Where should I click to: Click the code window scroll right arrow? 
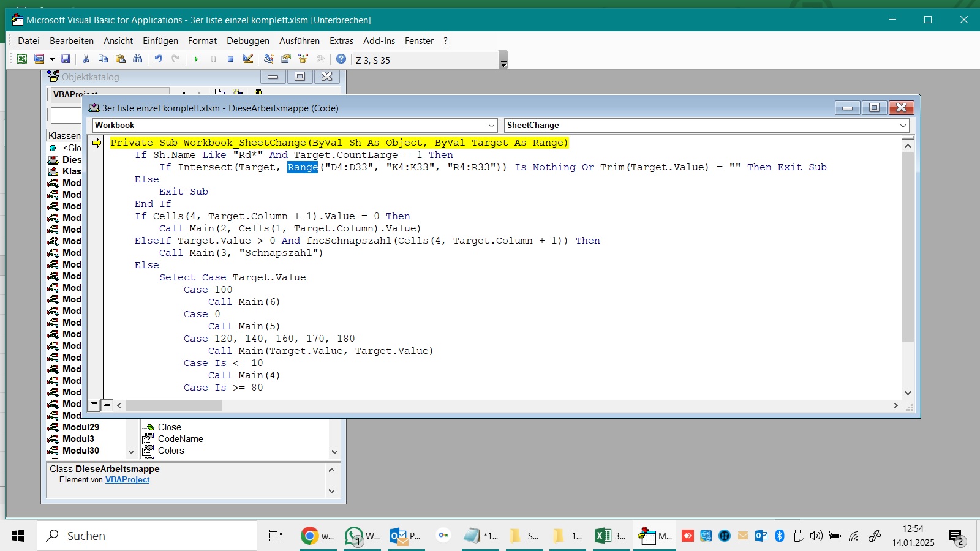click(x=895, y=405)
